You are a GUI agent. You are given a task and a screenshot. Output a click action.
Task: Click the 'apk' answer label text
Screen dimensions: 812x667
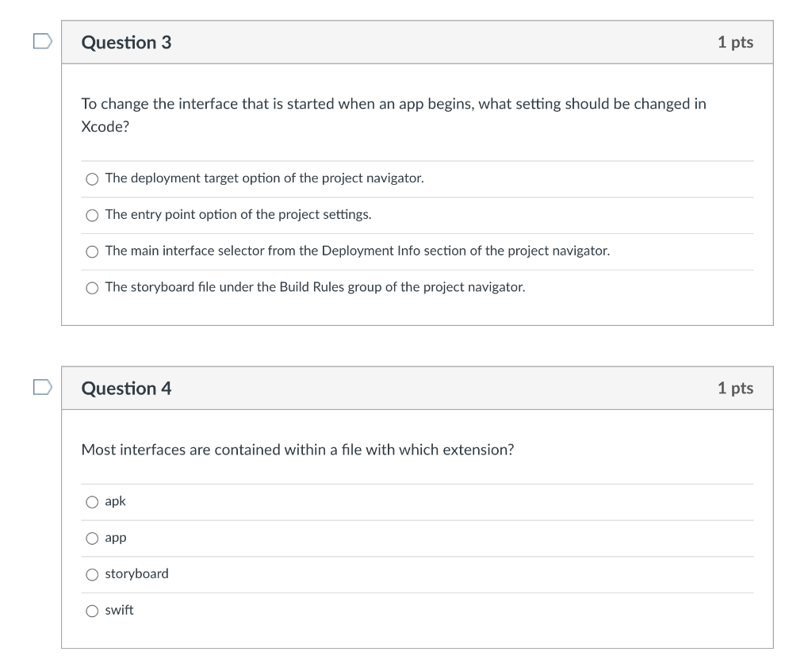tap(115, 501)
